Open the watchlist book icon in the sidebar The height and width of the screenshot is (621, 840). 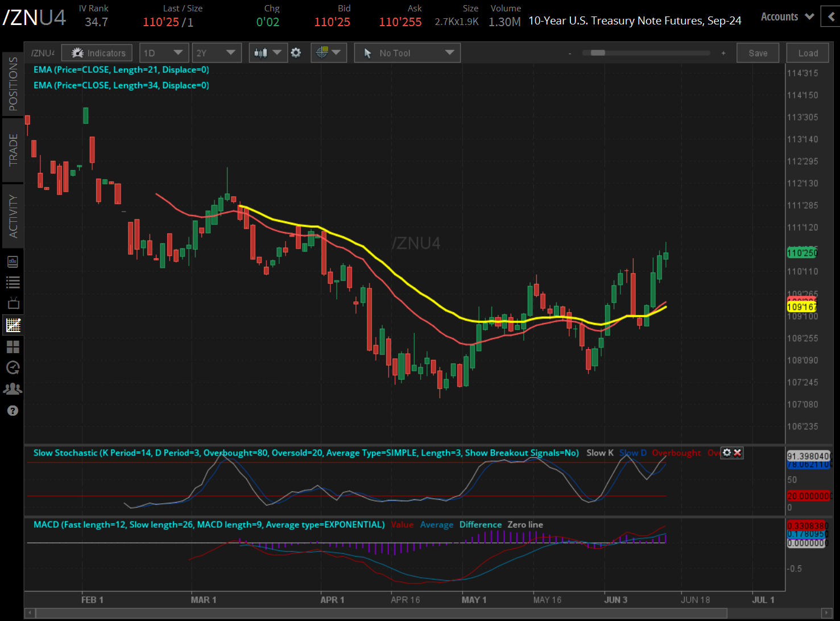coord(13,261)
